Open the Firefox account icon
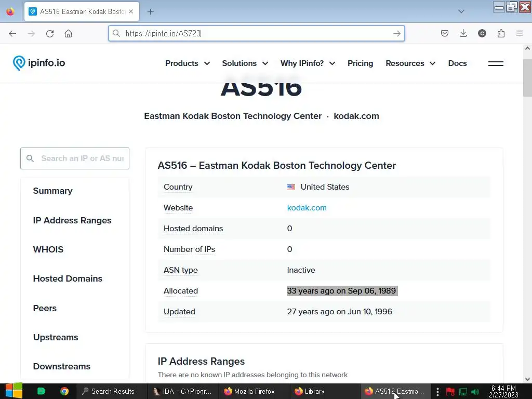 [482, 33]
